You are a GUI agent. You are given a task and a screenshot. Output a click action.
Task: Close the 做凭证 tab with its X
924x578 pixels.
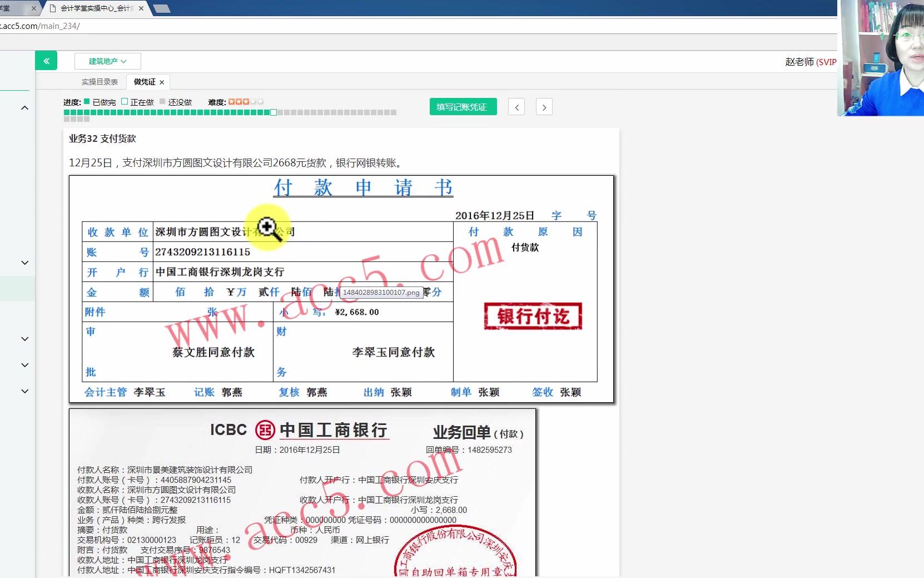(161, 81)
